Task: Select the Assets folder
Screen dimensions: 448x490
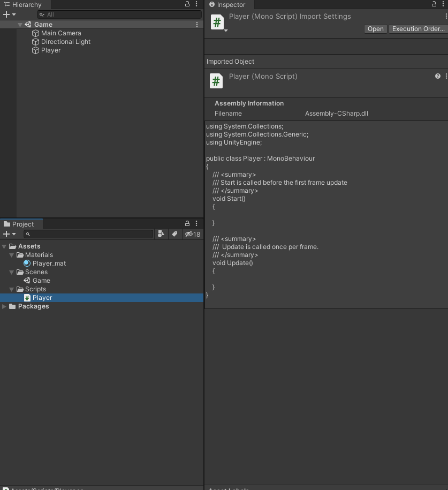Action: click(x=29, y=246)
